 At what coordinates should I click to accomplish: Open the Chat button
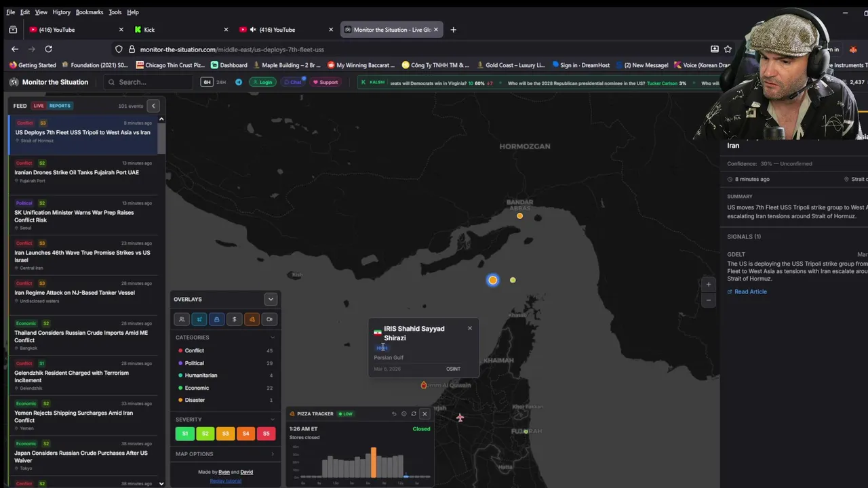(x=292, y=82)
